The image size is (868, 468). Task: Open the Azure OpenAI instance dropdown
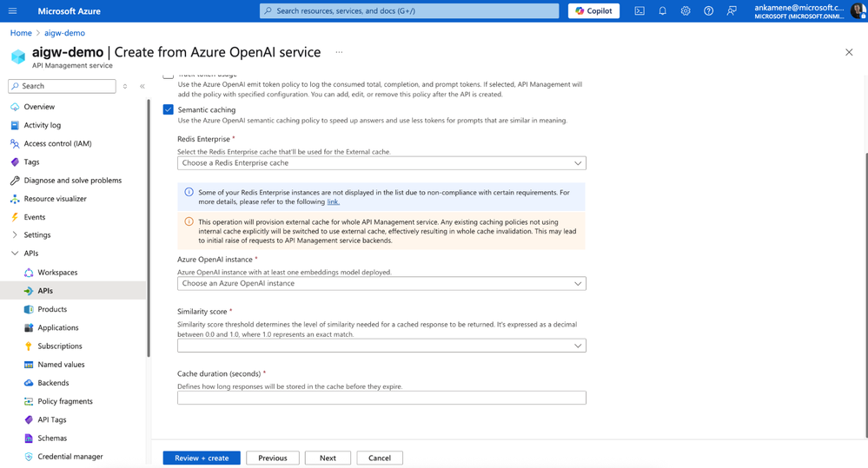click(381, 283)
